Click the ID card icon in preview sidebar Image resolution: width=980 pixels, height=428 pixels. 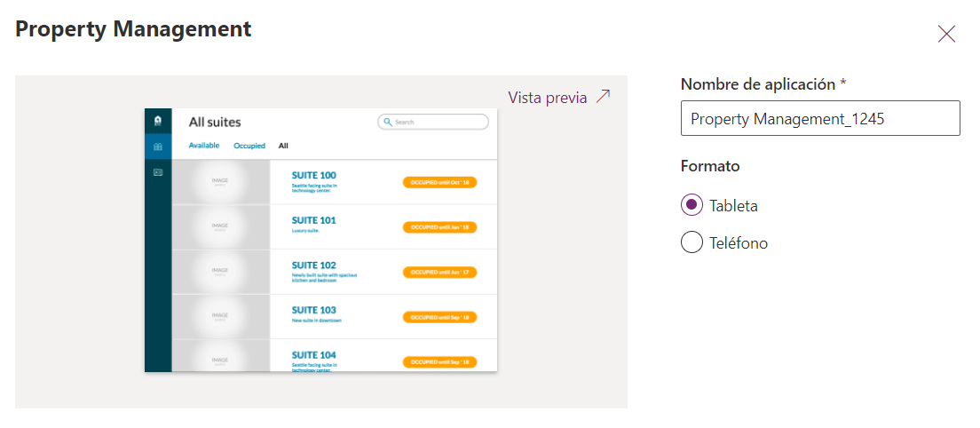point(158,172)
